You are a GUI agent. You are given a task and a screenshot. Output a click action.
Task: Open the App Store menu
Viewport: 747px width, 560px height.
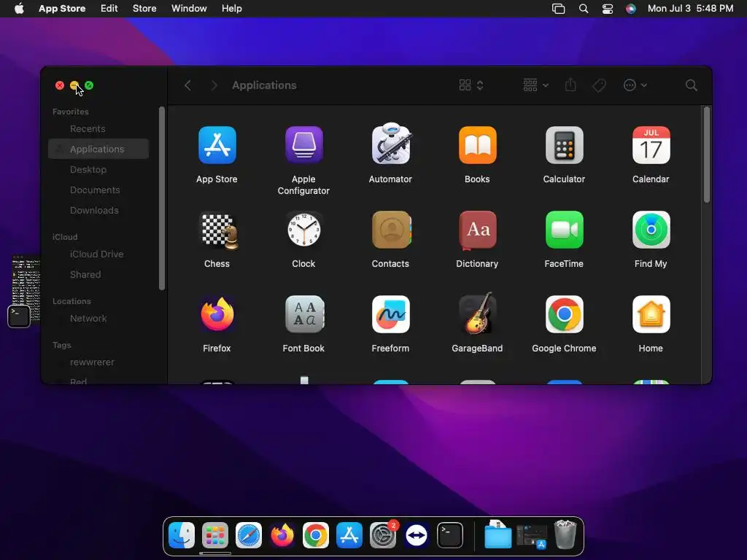(x=62, y=9)
